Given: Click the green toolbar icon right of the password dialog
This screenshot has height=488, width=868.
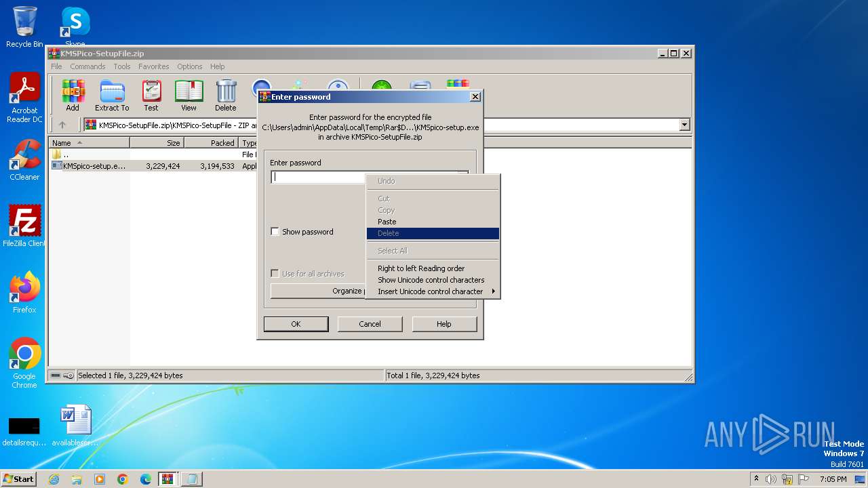Looking at the screenshot, I should click(382, 86).
